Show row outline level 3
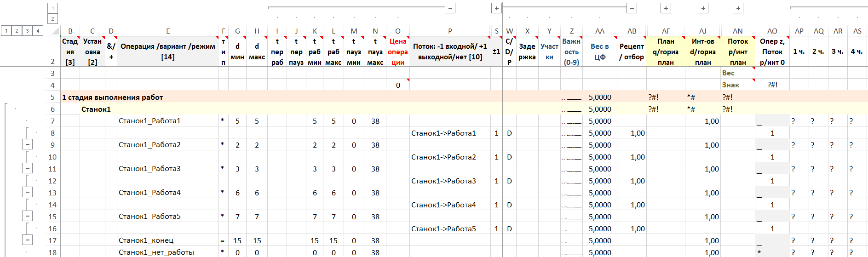 click(x=27, y=31)
